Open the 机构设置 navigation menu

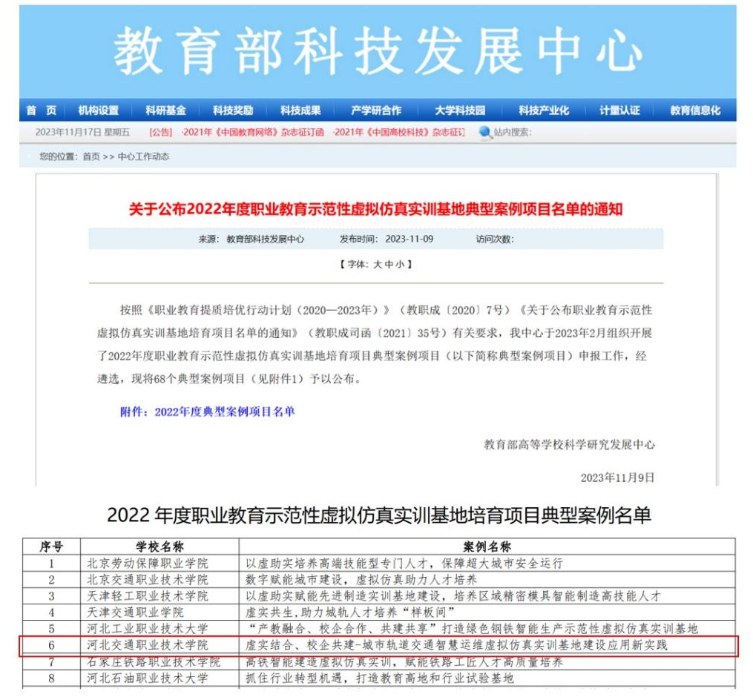(x=99, y=110)
